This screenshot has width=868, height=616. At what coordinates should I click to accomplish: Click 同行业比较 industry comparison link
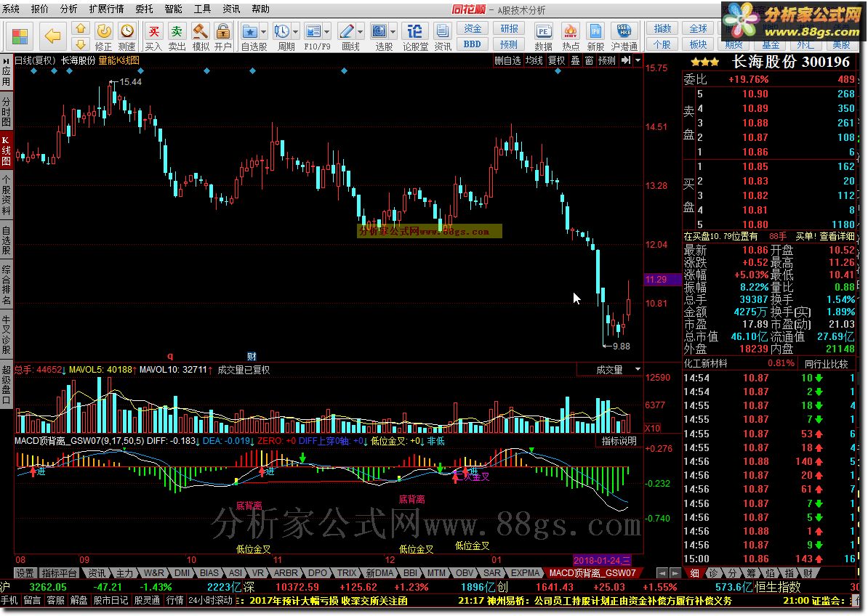(x=826, y=363)
